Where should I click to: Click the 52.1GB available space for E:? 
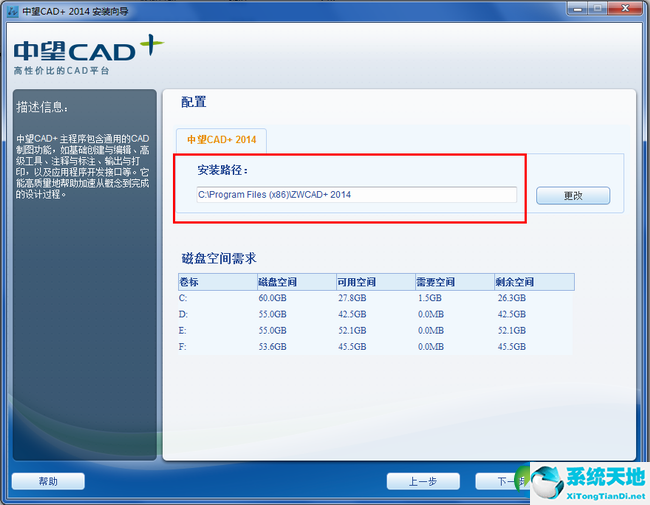point(352,330)
